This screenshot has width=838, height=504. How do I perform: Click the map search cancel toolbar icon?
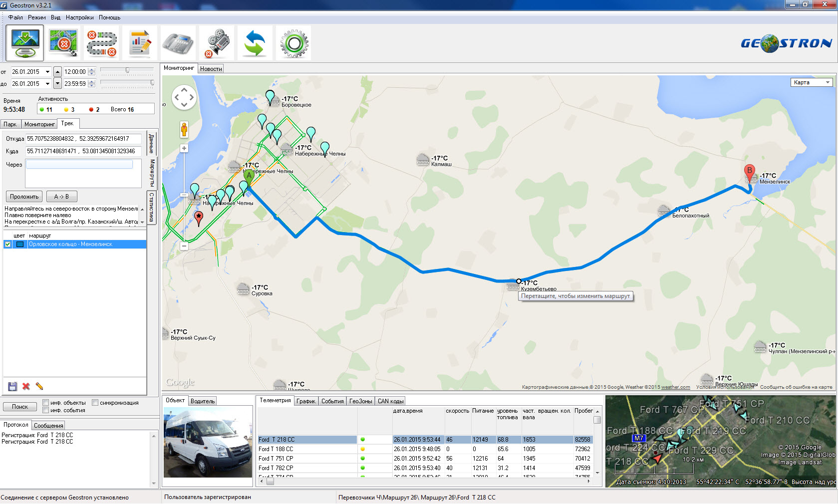[x=63, y=43]
